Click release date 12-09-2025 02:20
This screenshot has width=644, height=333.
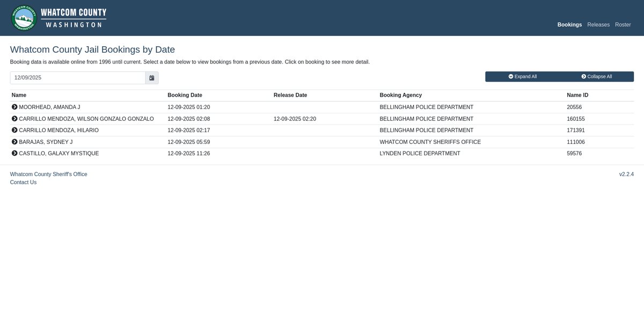pyautogui.click(x=295, y=119)
